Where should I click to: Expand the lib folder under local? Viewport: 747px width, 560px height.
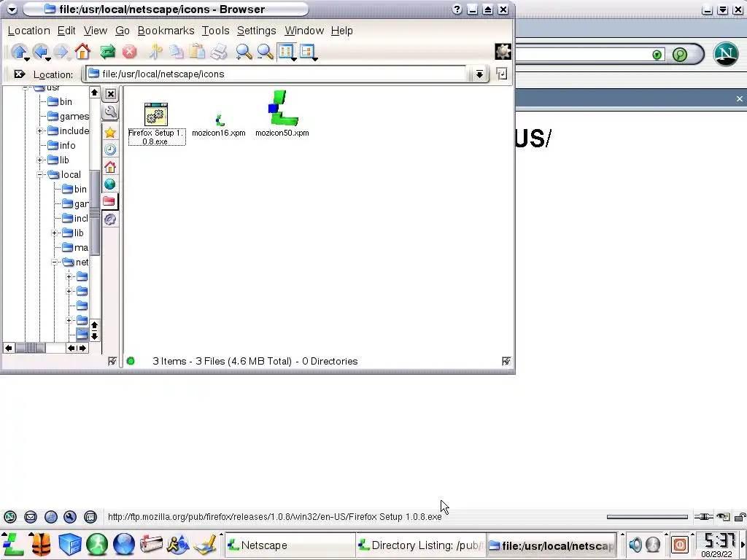(55, 233)
